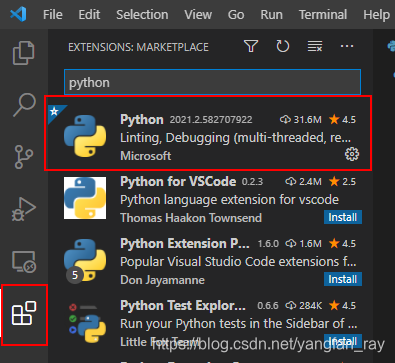The width and height of the screenshot is (395, 363).
Task: Click the VS Code logo icon
Action: pyautogui.click(x=18, y=14)
